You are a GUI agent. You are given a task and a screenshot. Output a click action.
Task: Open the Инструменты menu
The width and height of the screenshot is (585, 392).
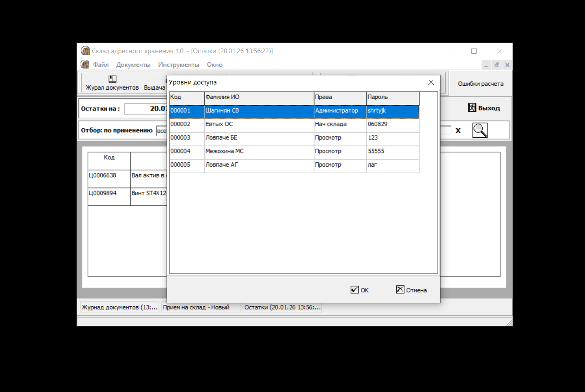179,65
